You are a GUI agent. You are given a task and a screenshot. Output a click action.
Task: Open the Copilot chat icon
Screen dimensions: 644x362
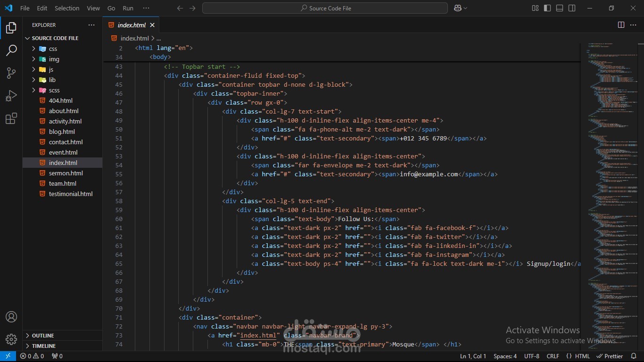[x=457, y=8]
